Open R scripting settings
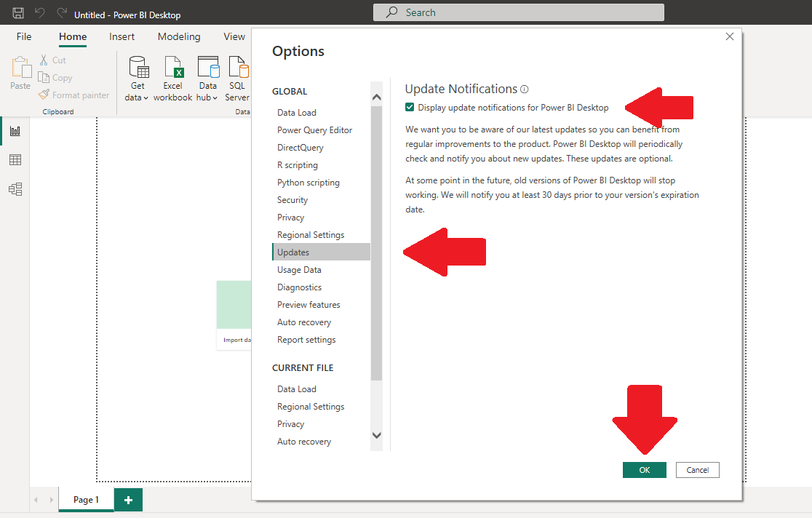The image size is (812, 518). 298,165
